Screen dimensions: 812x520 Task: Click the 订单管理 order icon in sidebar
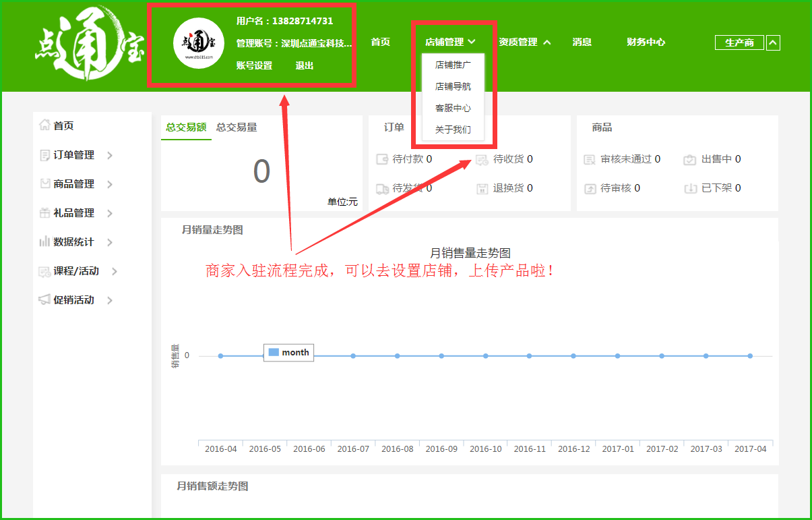click(x=44, y=155)
